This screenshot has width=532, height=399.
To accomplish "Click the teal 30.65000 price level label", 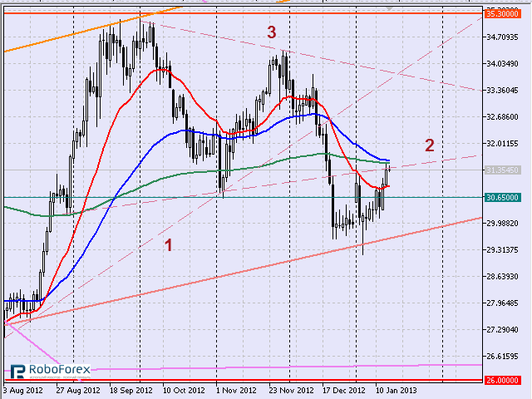I will [x=502, y=198].
